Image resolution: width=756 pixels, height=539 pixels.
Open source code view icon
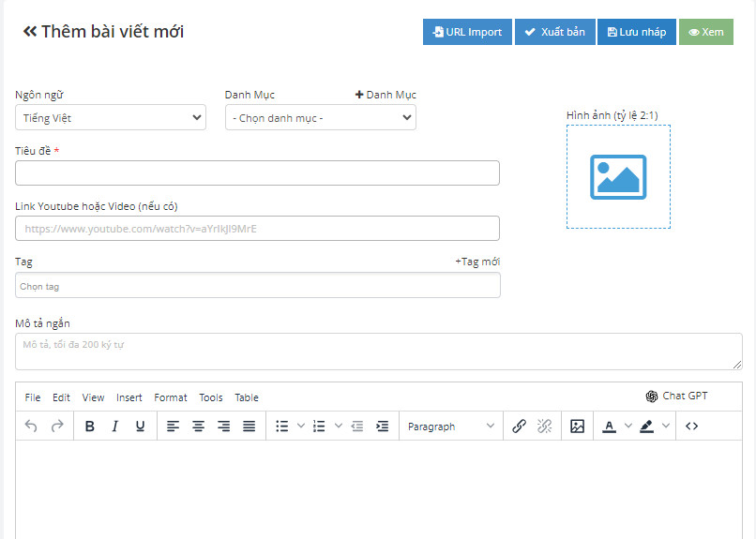point(691,427)
